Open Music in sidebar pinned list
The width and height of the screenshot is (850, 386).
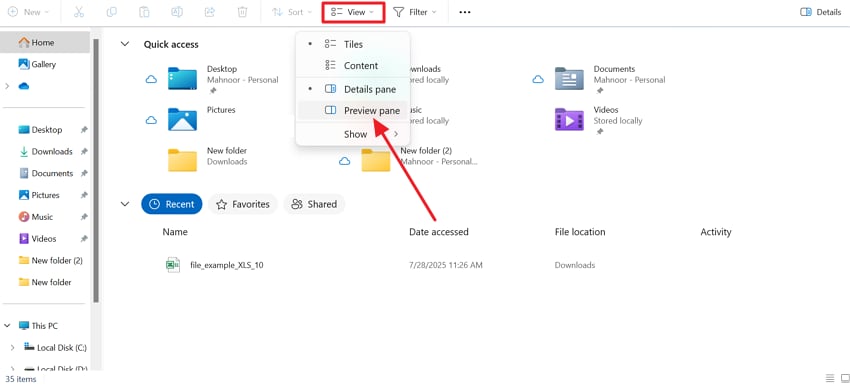pyautogui.click(x=36, y=217)
